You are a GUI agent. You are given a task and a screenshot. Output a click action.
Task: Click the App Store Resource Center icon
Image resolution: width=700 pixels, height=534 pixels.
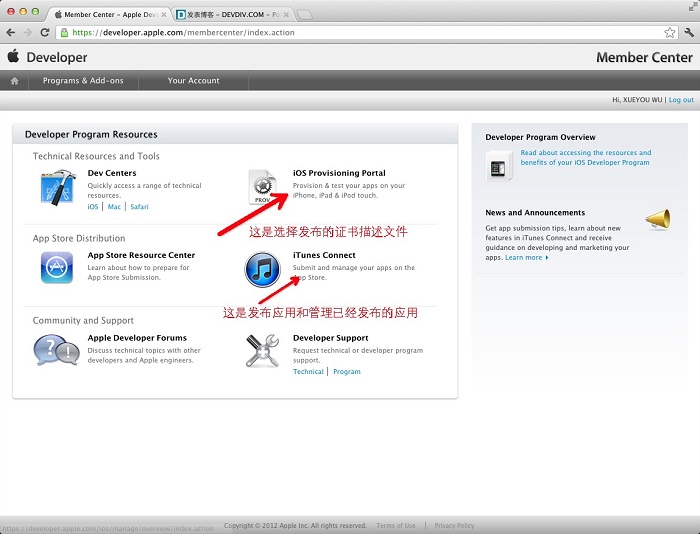pyautogui.click(x=57, y=267)
